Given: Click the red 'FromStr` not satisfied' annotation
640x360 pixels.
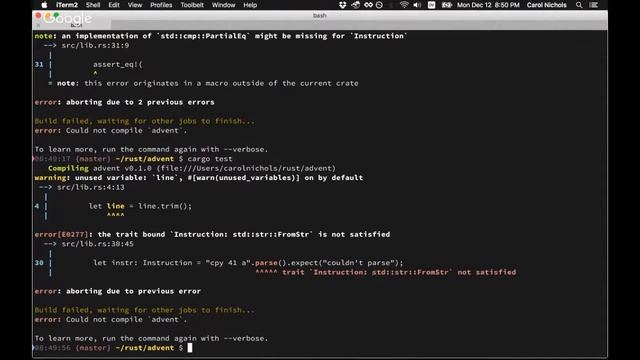Looking at the screenshot, I should click(x=386, y=272).
